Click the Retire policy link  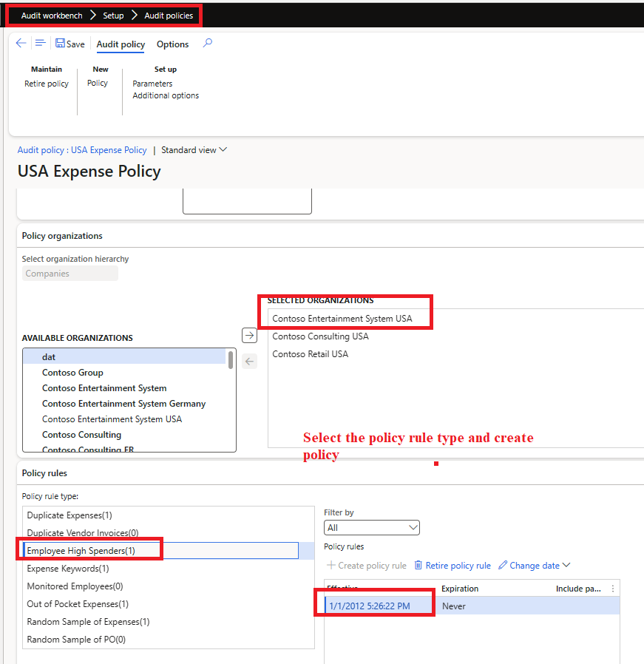46,84
